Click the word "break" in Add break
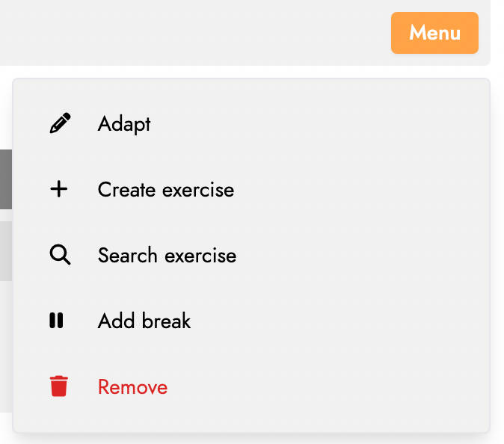This screenshot has width=504, height=444. tap(166, 321)
